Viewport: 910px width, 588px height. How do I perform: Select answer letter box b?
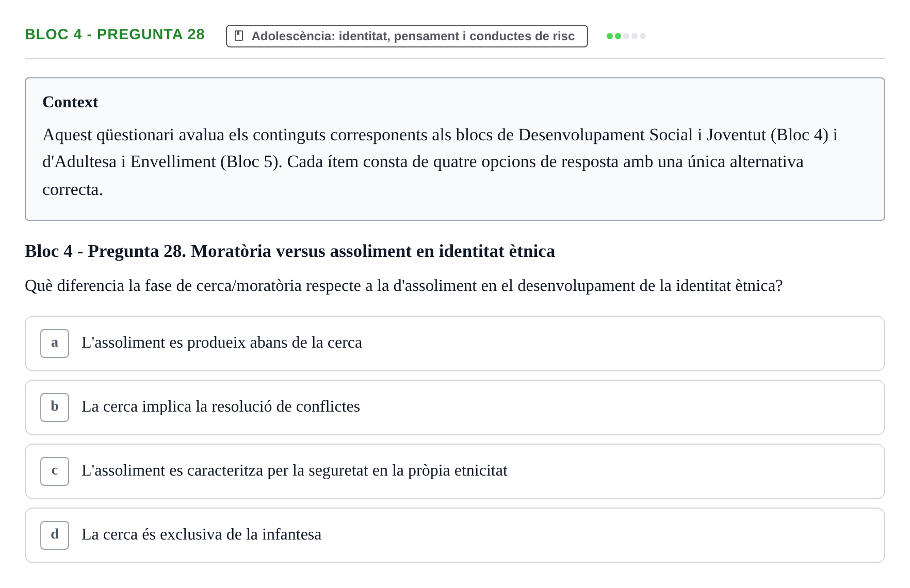[55, 407]
